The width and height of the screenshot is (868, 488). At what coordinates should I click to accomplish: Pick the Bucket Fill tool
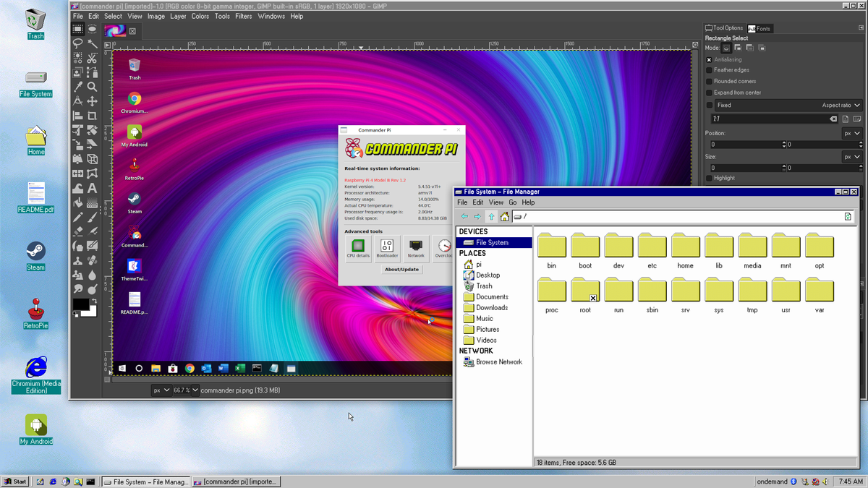(x=77, y=202)
